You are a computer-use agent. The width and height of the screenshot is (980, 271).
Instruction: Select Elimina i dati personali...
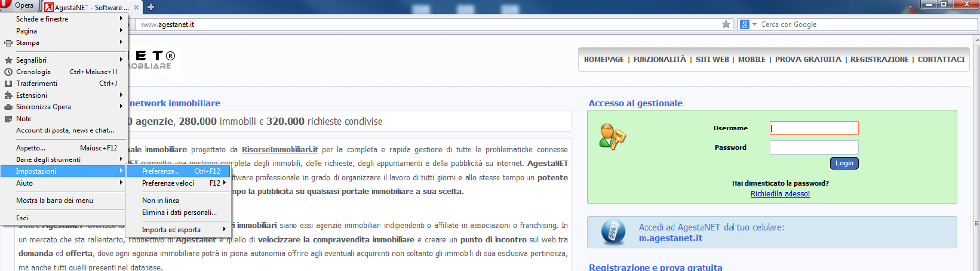pos(179,213)
